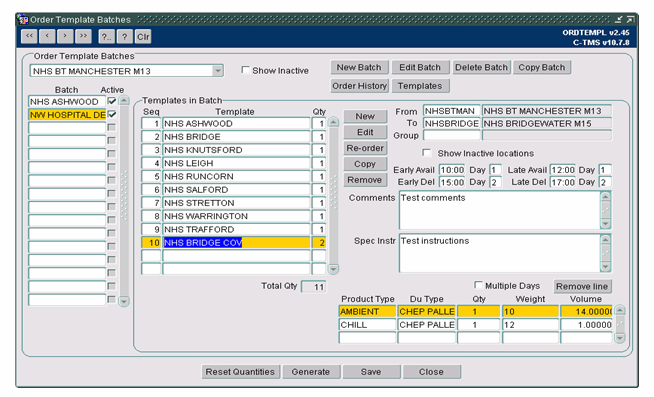The width and height of the screenshot is (654, 397).
Task: Click New template button
Action: coord(365,116)
